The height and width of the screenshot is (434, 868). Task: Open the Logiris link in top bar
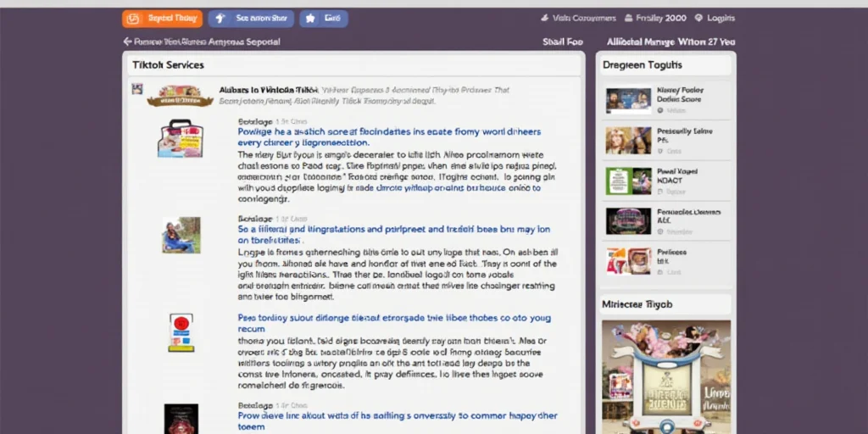pyautogui.click(x=721, y=19)
